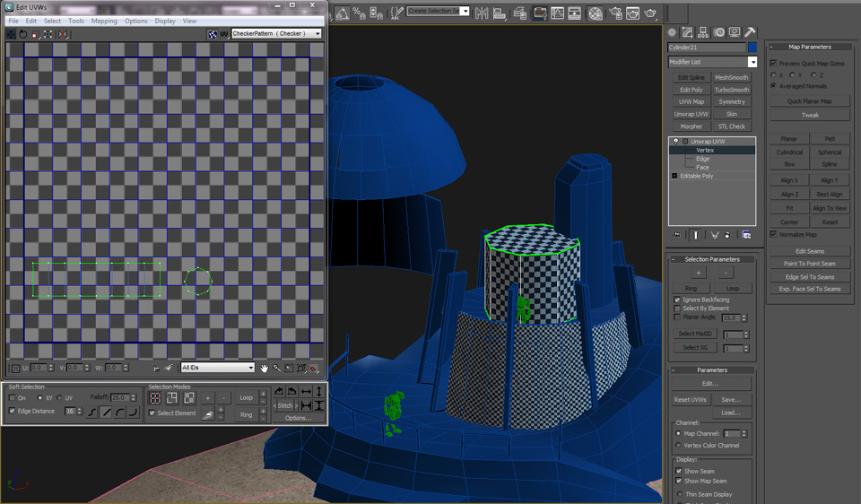Toggle the Edge Distance checkbox
Image resolution: width=861 pixels, height=504 pixels.
[x=12, y=411]
